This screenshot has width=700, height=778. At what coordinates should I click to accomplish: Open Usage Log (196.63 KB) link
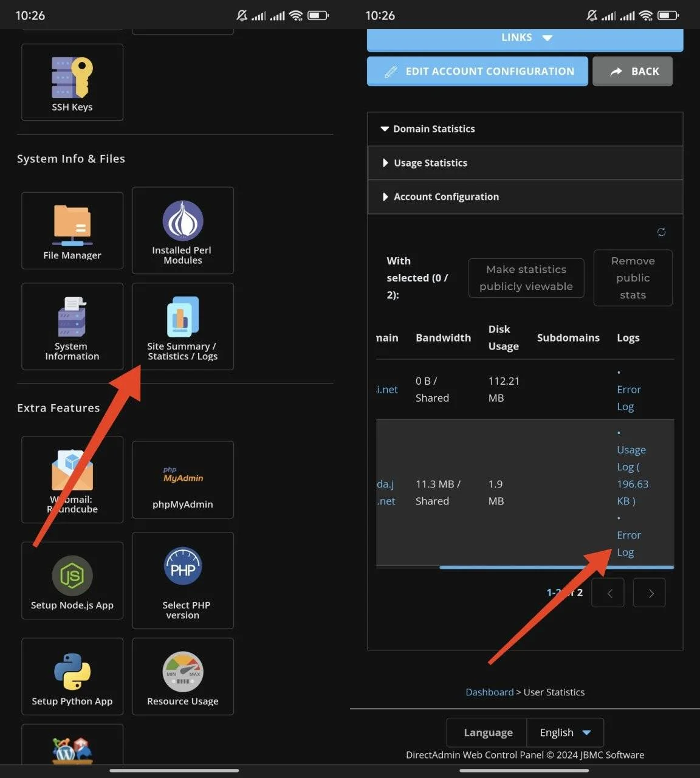pyautogui.click(x=633, y=475)
